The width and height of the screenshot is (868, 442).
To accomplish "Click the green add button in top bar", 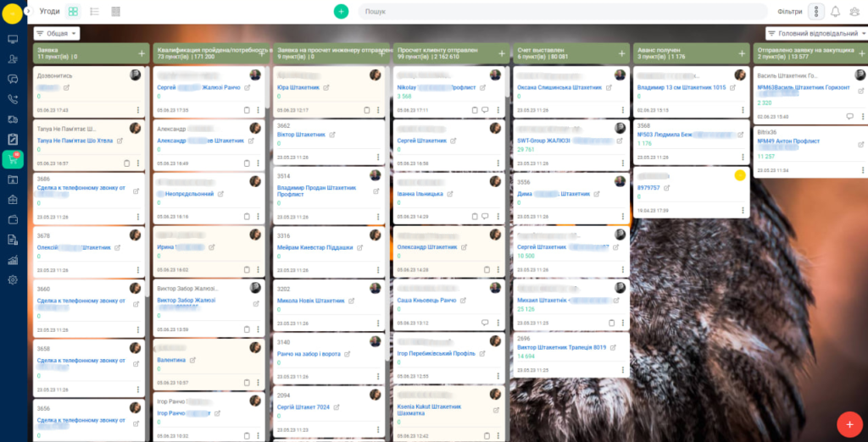I will coord(341,12).
